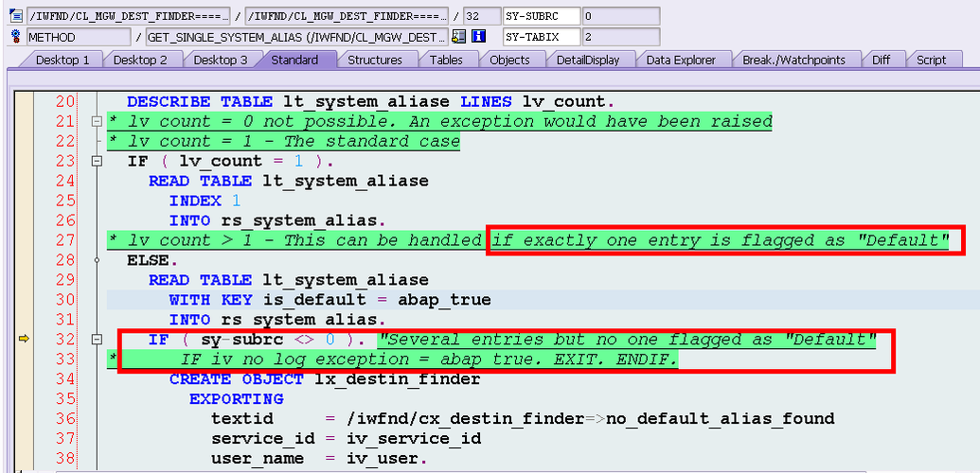Click the SY-TABIX value field showing 2
The width and height of the screenshot is (980, 473).
tap(620, 37)
